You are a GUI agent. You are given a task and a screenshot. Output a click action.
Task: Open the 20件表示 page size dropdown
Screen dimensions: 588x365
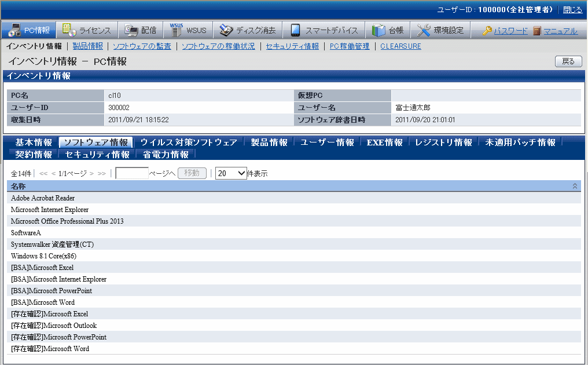point(231,173)
